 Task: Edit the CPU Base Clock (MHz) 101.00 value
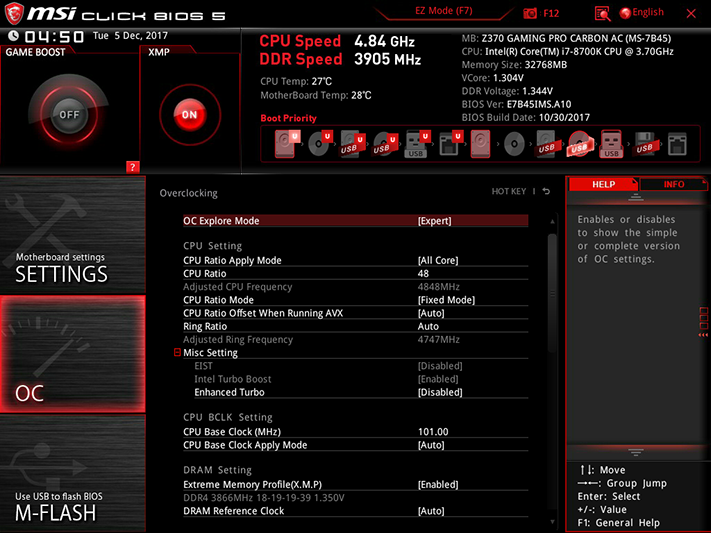[433, 431]
